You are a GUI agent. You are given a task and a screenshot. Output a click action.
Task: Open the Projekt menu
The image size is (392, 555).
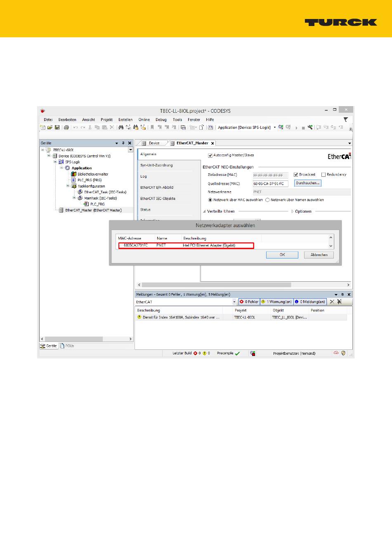tap(106, 120)
